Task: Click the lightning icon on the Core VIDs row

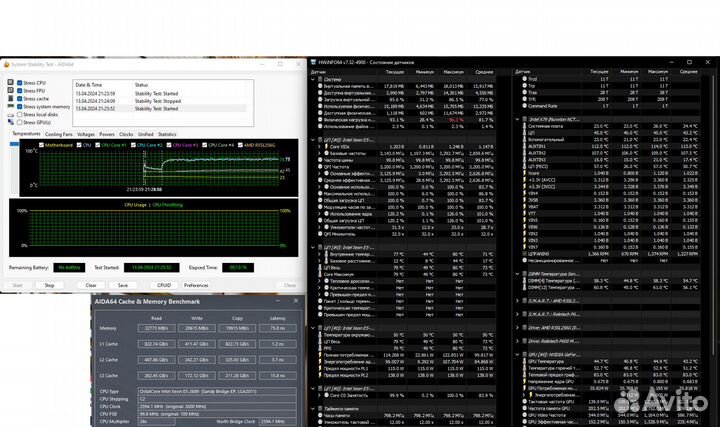Action: 326,146
